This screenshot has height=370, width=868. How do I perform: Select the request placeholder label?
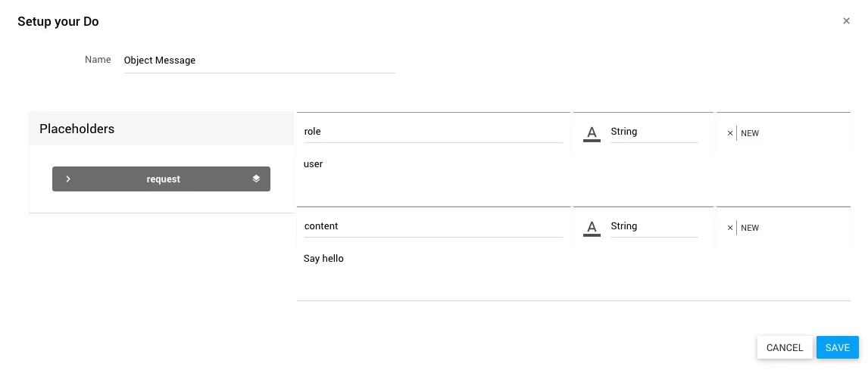tap(164, 179)
